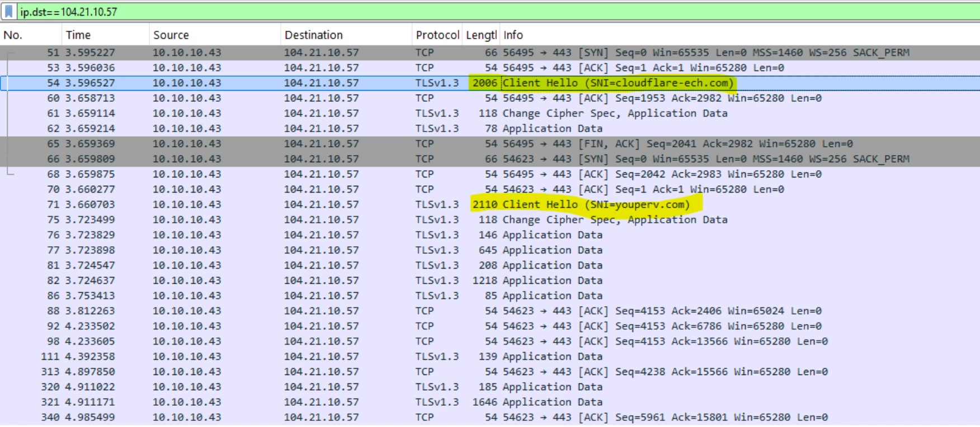Select packet 61 Change Cipher Spec row

[x=490, y=113]
